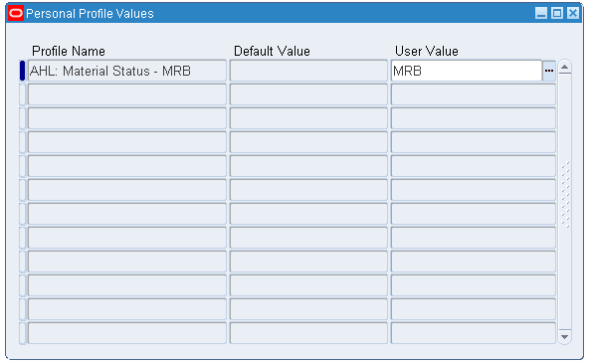Click the last row Profile Name field
Viewport: 589px width, 364px height.
127,333
